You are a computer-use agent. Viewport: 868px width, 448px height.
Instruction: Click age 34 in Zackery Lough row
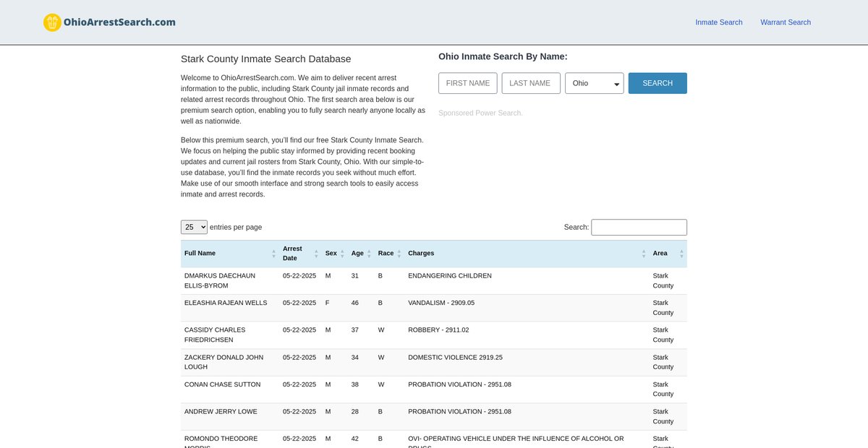tap(355, 358)
